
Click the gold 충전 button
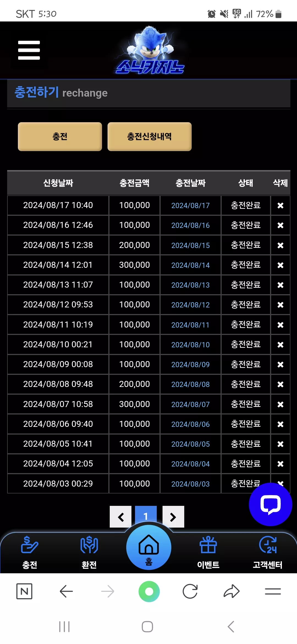point(60,137)
